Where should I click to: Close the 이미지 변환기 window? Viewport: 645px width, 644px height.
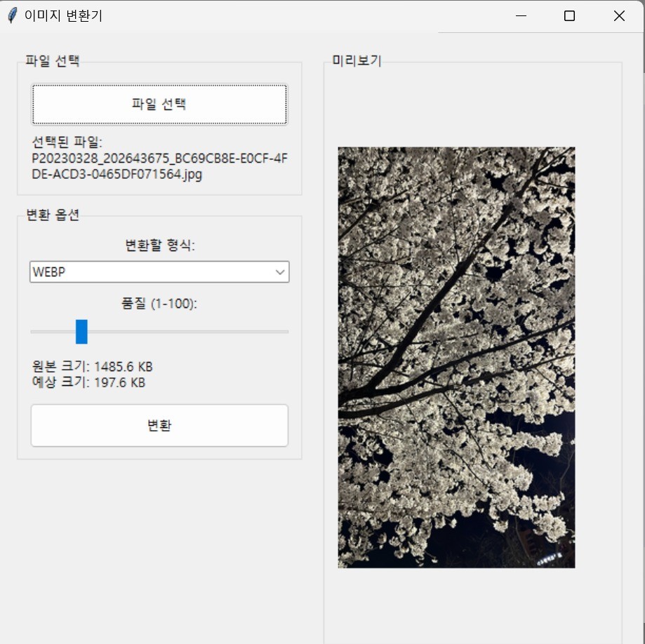(x=618, y=16)
